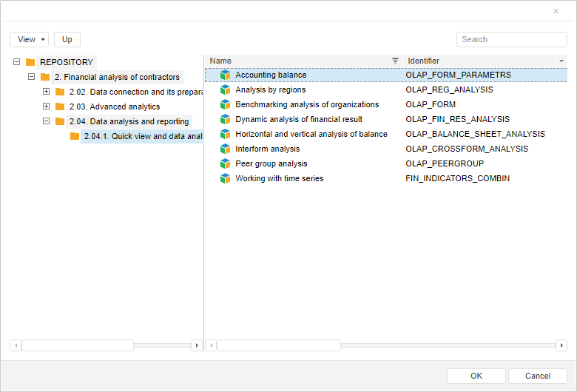
Task: Click the cube icon beside Accounting balance
Action: click(x=225, y=75)
